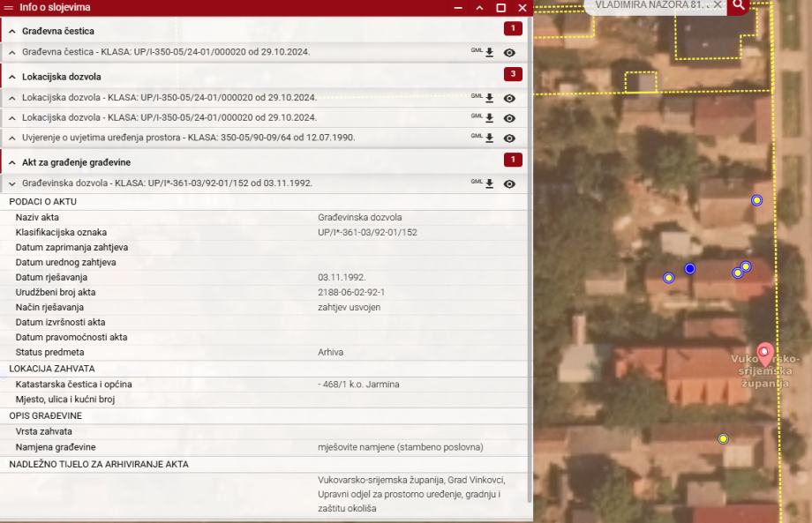Screen dimensions: 812x523
Task: Click the Datum izvršnosti akta label
Action: (x=60, y=322)
